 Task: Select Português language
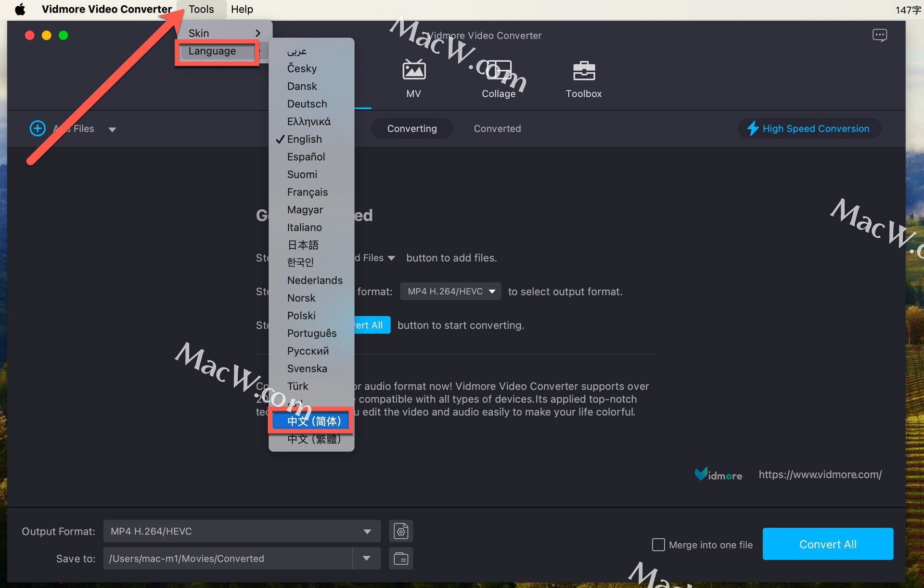point(311,333)
